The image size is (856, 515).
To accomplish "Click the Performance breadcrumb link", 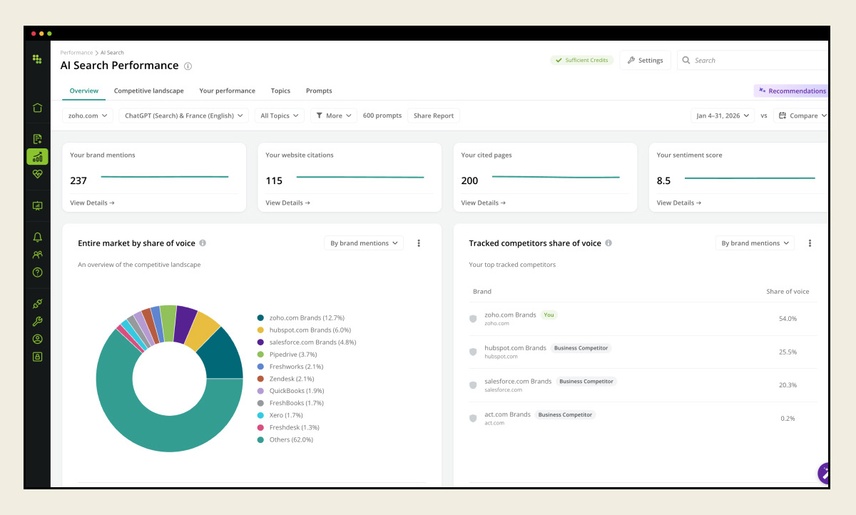I will [x=76, y=52].
